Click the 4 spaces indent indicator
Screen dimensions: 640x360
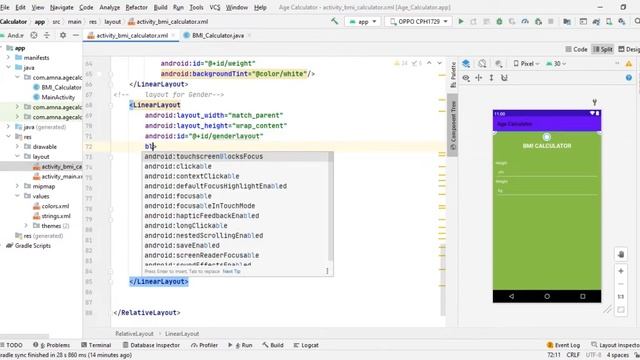pyautogui.click(x=618, y=355)
